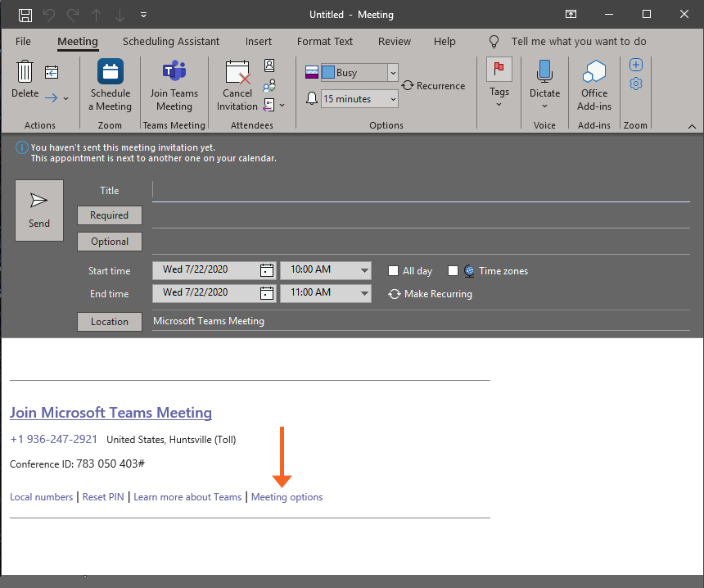
Task: Toggle the Time zones checkbox
Action: coord(453,270)
